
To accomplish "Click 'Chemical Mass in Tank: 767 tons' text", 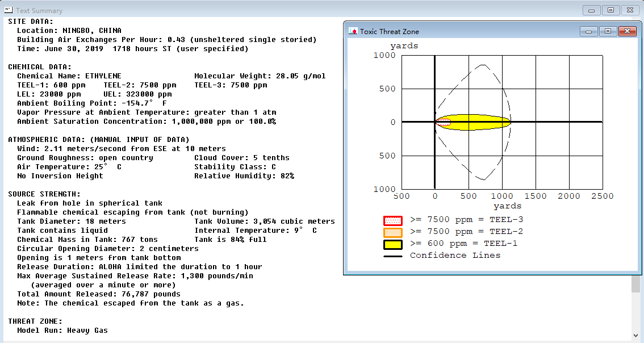I will coord(87,239).
